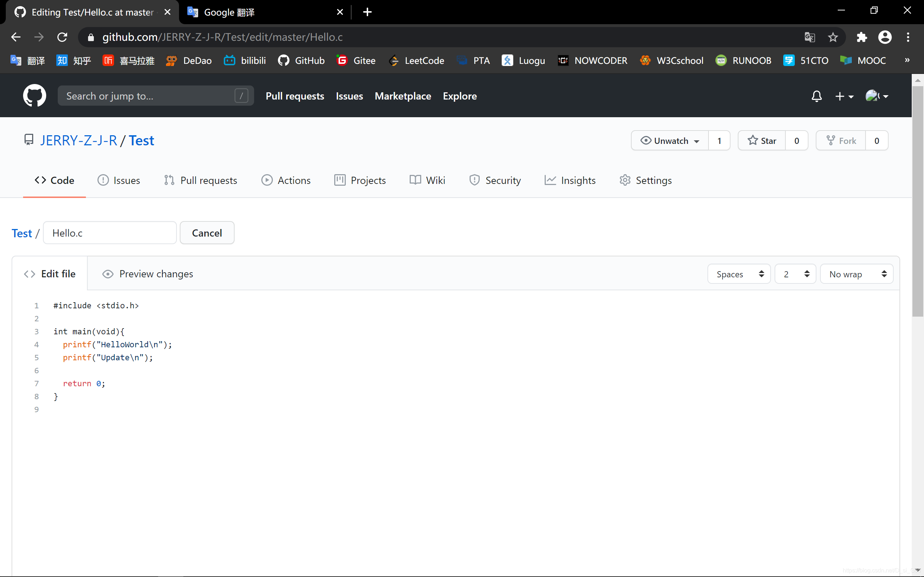Image resolution: width=924 pixels, height=577 pixels.
Task: Open the browser extensions puzzle icon
Action: 862,37
